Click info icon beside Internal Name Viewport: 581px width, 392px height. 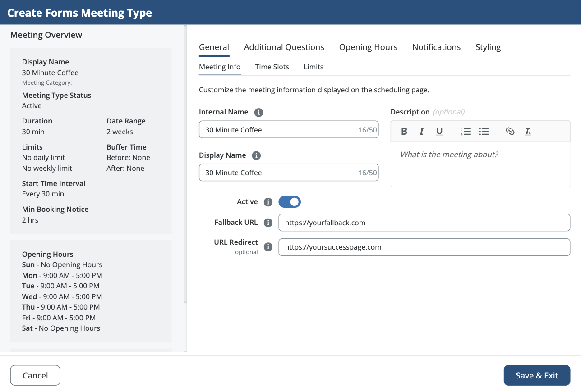258,112
